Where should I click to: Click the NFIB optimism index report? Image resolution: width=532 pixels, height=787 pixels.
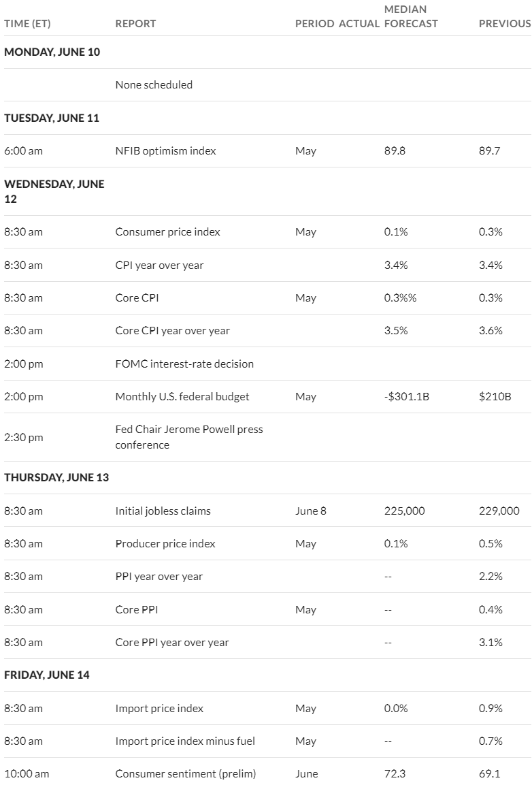click(x=165, y=150)
